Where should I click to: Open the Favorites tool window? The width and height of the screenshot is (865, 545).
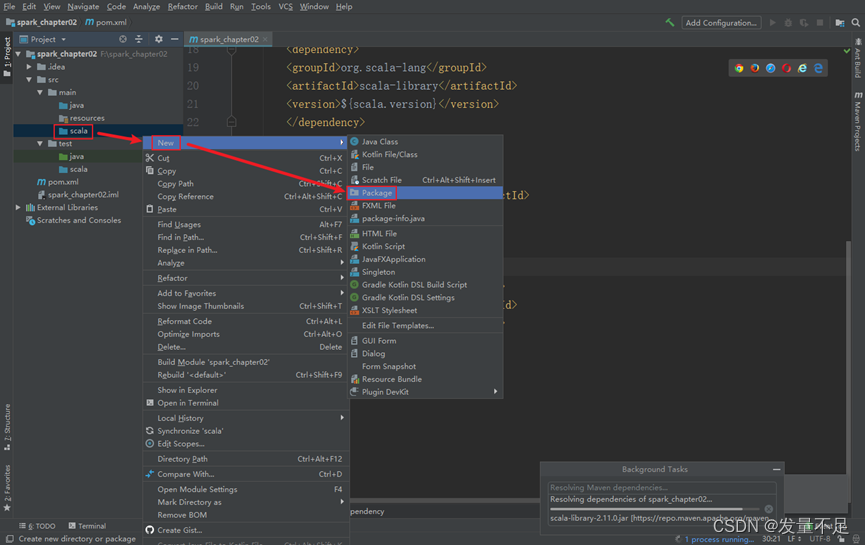tap(7, 488)
